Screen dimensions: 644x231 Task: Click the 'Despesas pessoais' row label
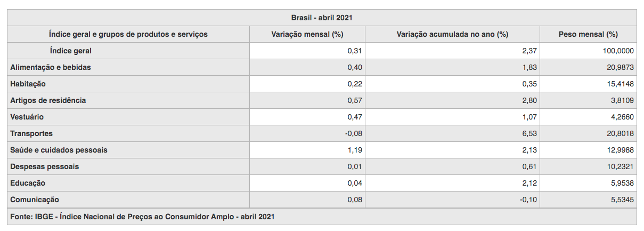click(44, 166)
